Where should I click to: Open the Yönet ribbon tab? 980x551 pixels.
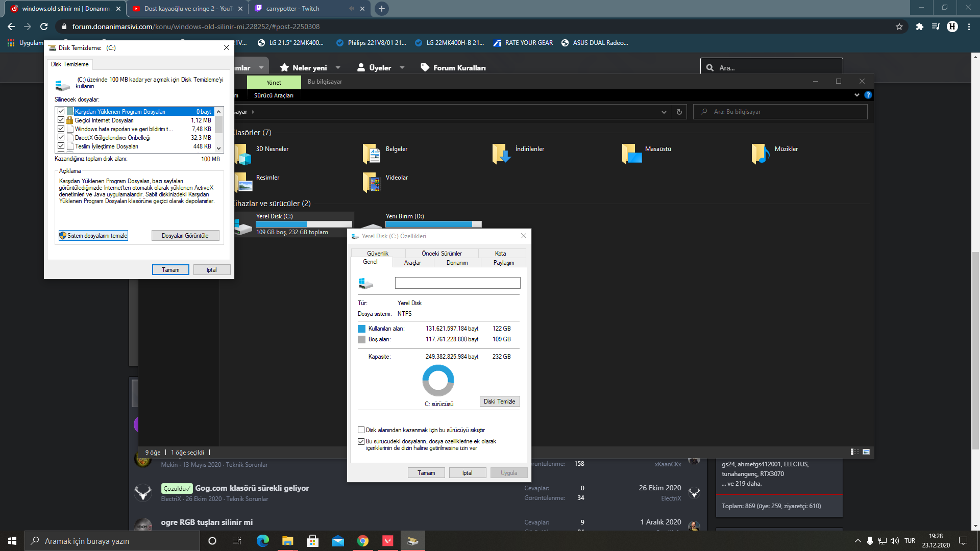pos(274,82)
